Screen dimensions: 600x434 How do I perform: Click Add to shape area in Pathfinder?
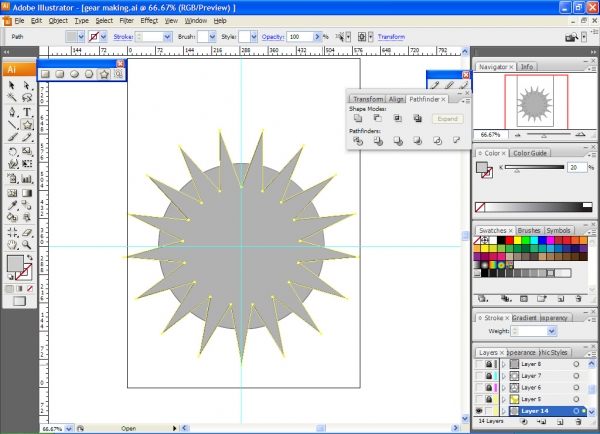pyautogui.click(x=358, y=118)
